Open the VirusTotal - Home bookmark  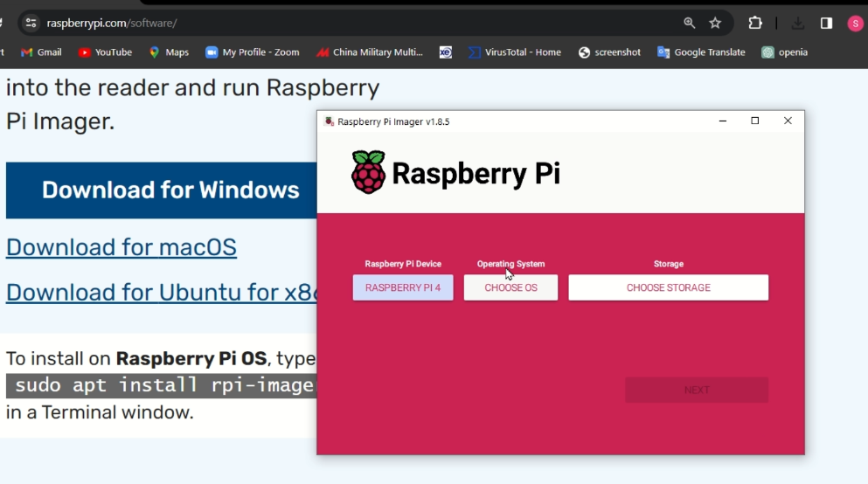point(515,52)
